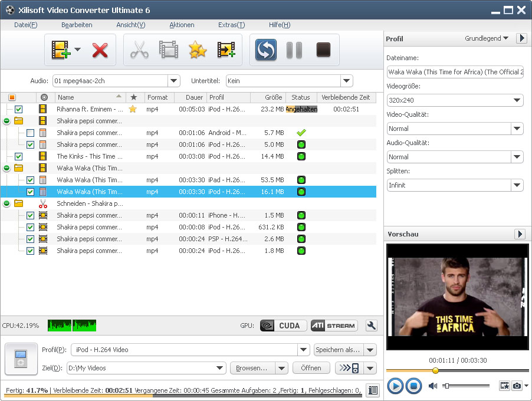Open the Merge filmstrip tool
Viewport: 532px width, 401px height.
pos(169,50)
